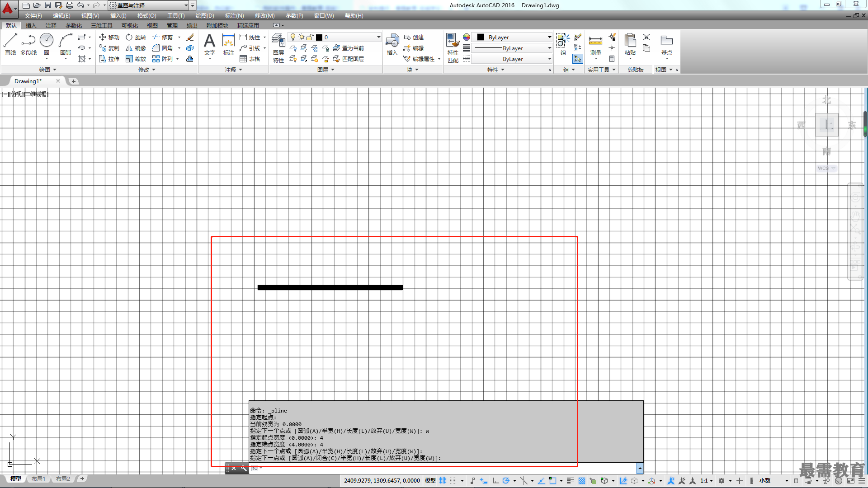Click the Insert block (插入) icon

pos(392,44)
